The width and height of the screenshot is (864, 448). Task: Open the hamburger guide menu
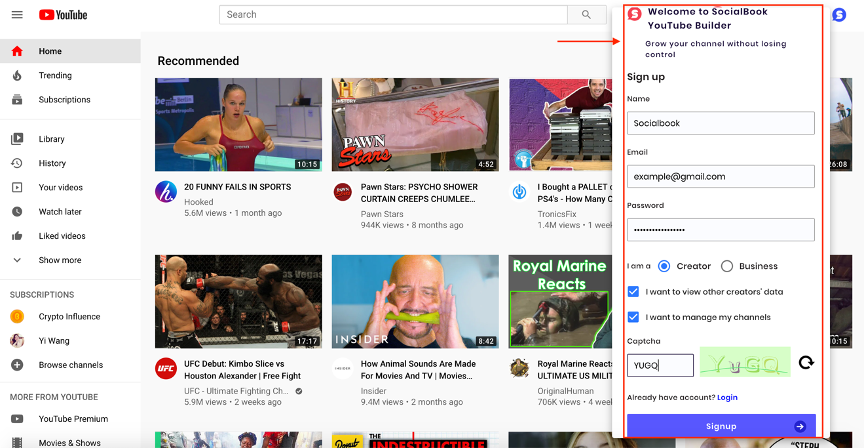pyautogui.click(x=17, y=14)
